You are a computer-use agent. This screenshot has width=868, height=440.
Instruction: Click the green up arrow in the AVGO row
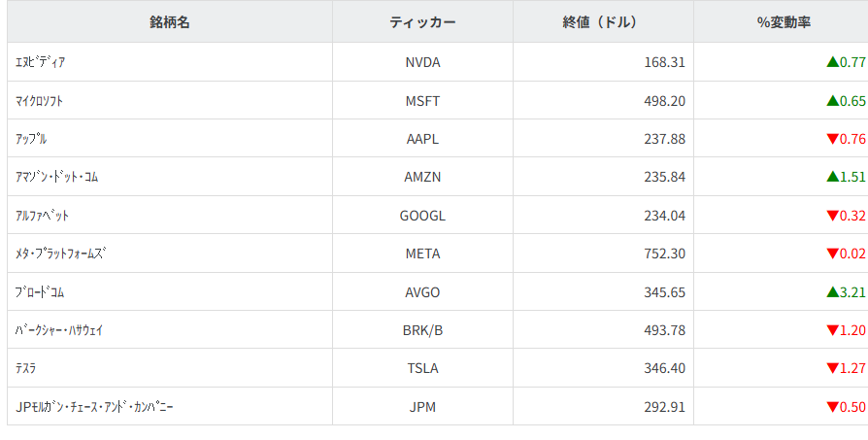click(832, 291)
